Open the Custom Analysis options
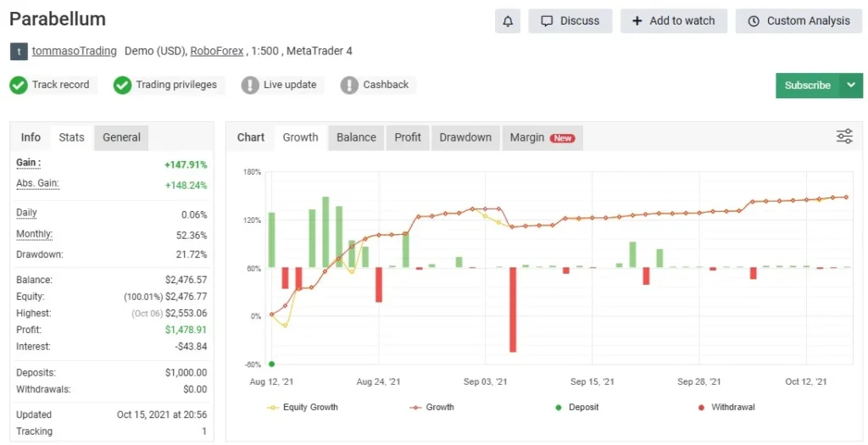 tap(798, 21)
